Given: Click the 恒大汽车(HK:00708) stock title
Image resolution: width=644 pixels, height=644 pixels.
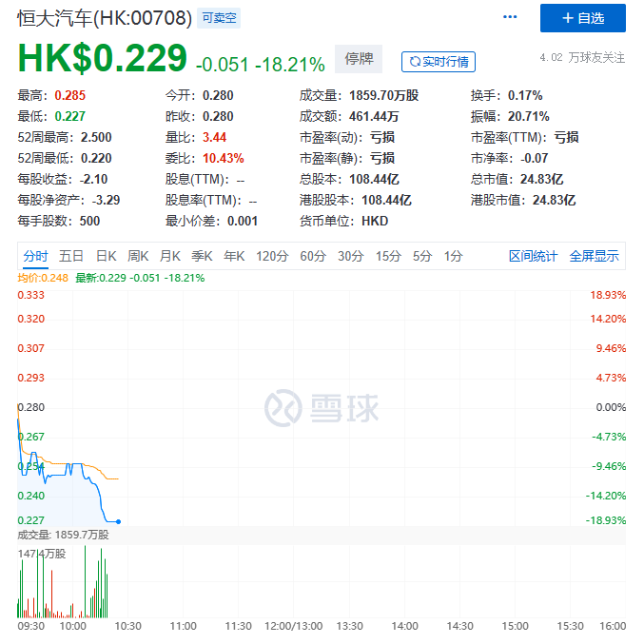Looking at the screenshot, I should point(105,18).
